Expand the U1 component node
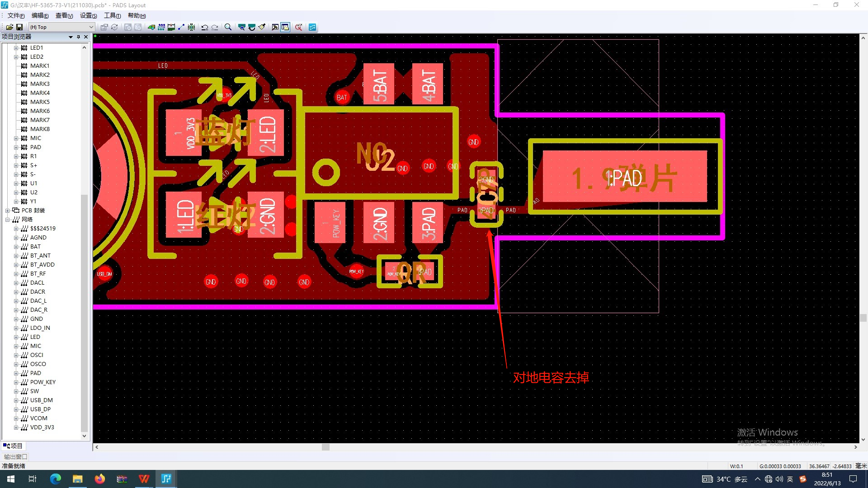 16,183
